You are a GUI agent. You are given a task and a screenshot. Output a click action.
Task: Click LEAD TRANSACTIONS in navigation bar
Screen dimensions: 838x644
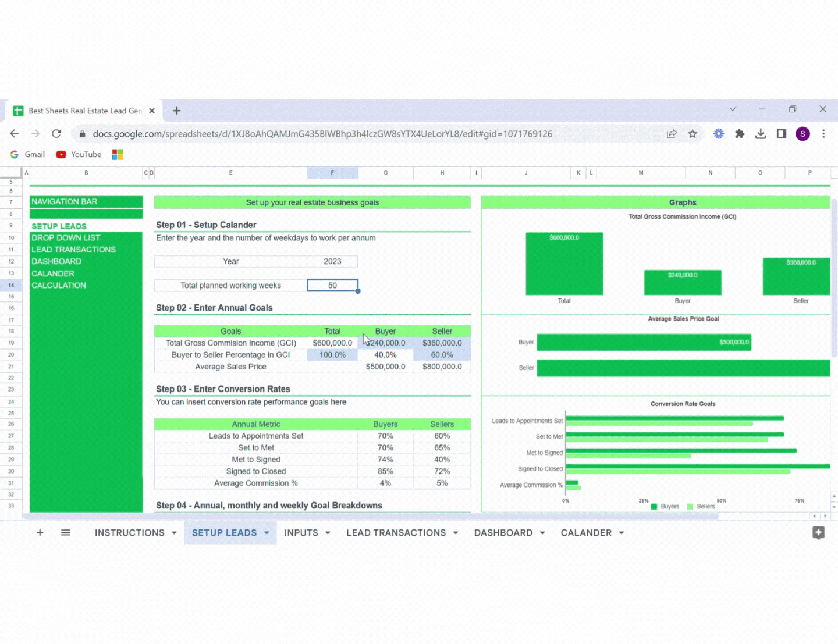click(x=73, y=250)
